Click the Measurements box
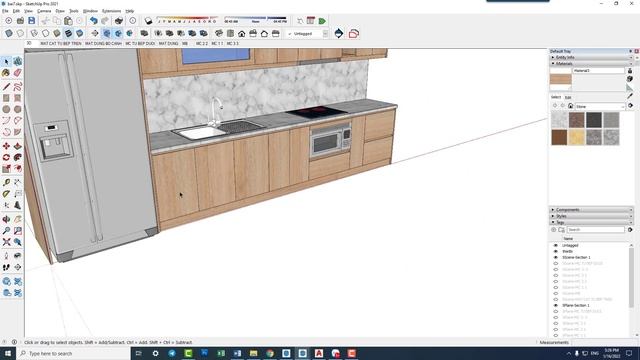This screenshot has width=640, height=360. click(605, 342)
